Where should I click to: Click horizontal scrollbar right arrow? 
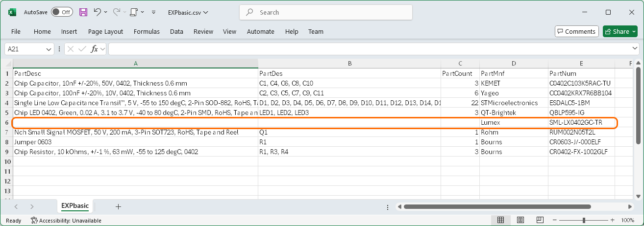pyautogui.click(x=629, y=206)
